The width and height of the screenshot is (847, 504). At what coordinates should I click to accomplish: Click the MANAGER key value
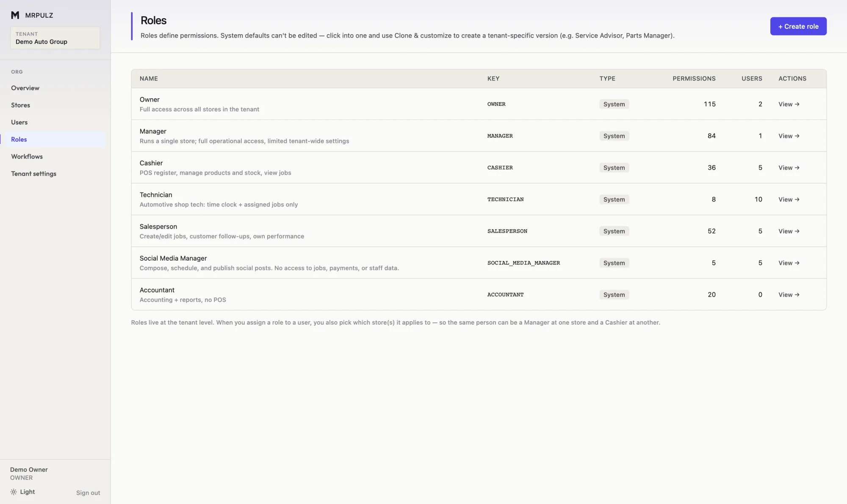coord(500,136)
